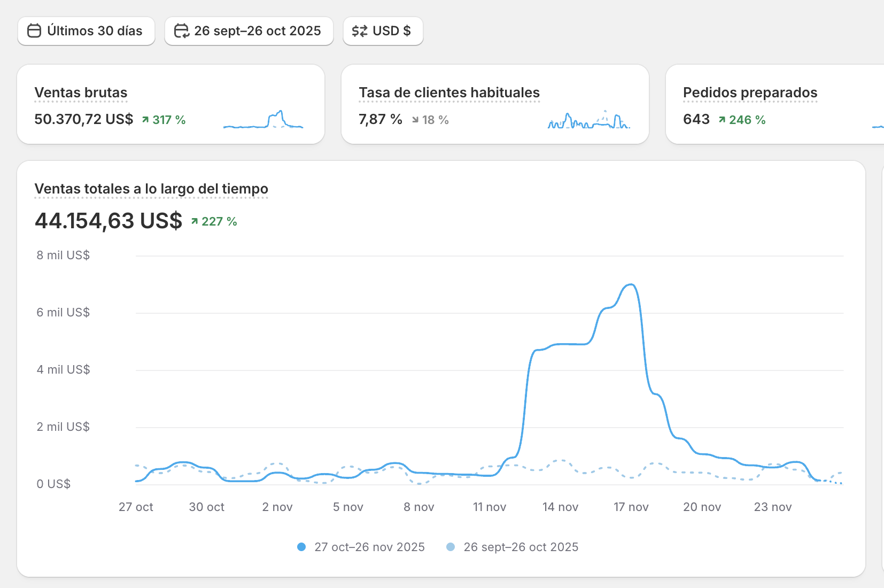Open the Ventas totales a lo largo del tiempo title

click(151, 189)
